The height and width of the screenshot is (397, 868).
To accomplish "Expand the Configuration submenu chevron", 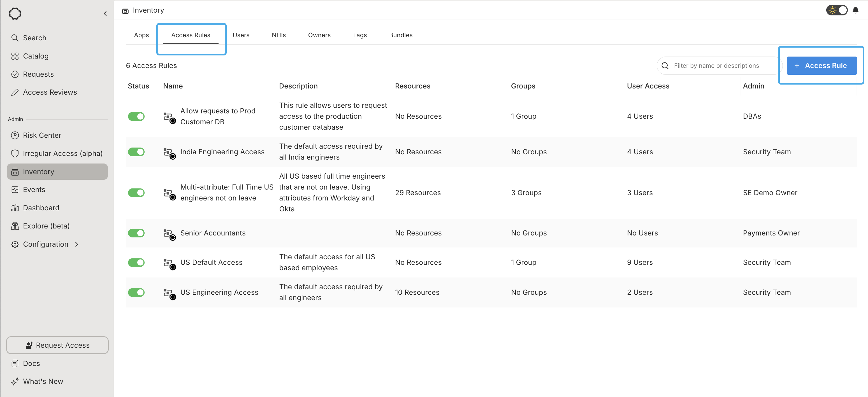I will pyautogui.click(x=76, y=244).
